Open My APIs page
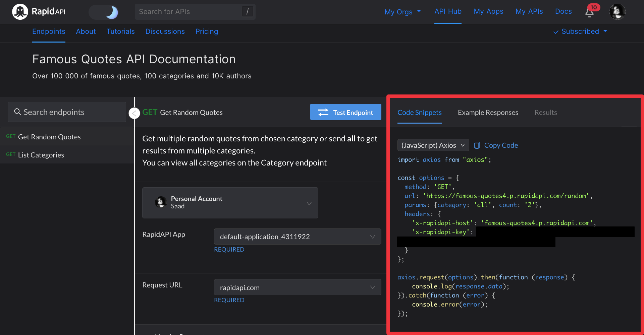This screenshot has width=644, height=335. pos(529,11)
